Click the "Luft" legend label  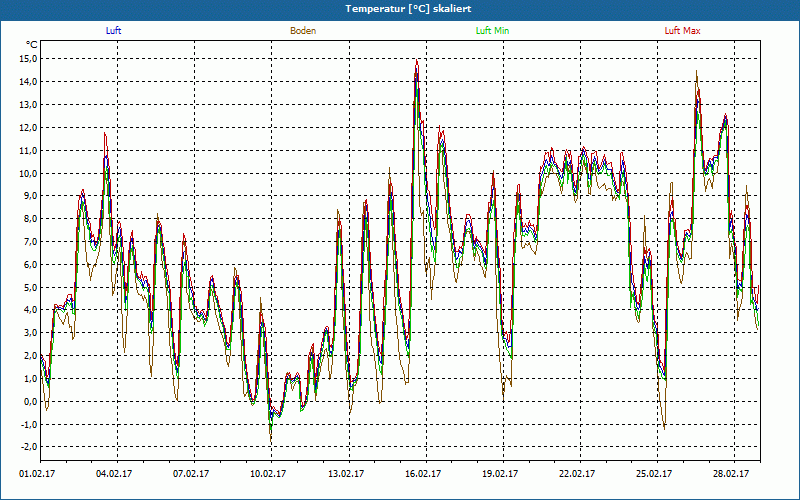point(113,31)
